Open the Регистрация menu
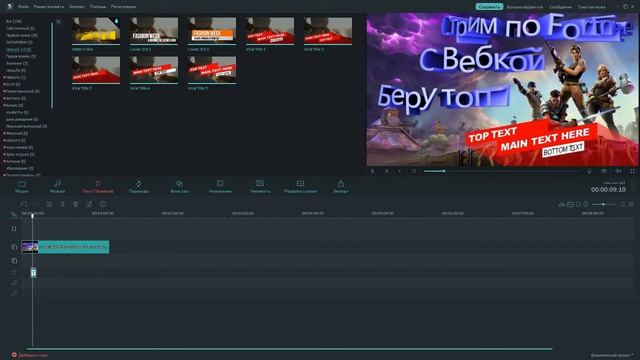Image resolution: width=640 pixels, height=360 pixels. tap(123, 7)
